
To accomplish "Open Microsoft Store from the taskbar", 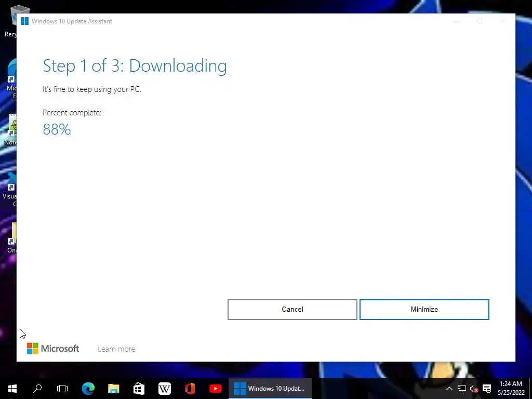I will 139,389.
